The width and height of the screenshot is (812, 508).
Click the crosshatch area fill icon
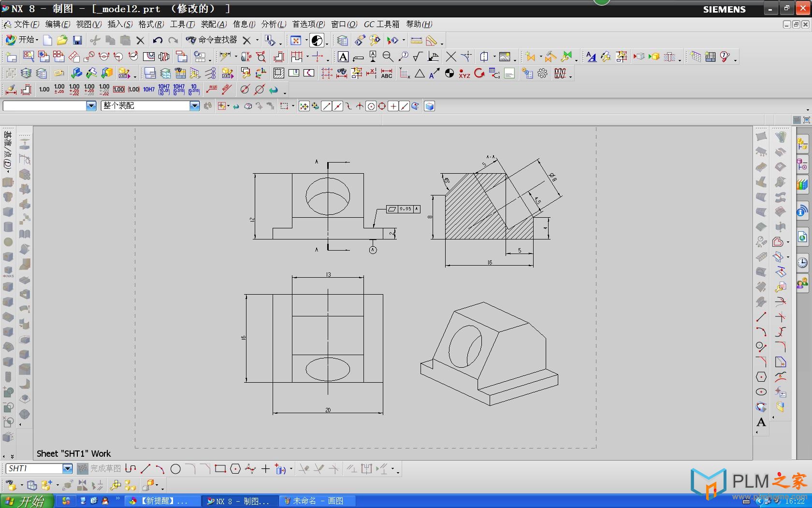pyautogui.click(x=279, y=74)
